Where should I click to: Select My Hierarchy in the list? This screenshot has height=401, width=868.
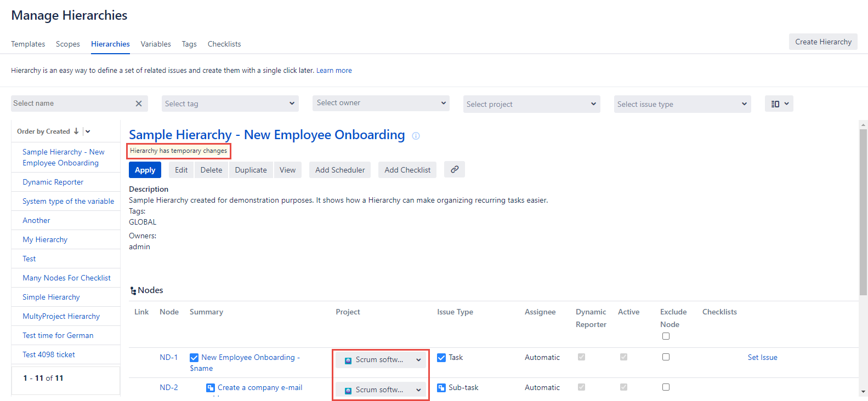pos(45,239)
